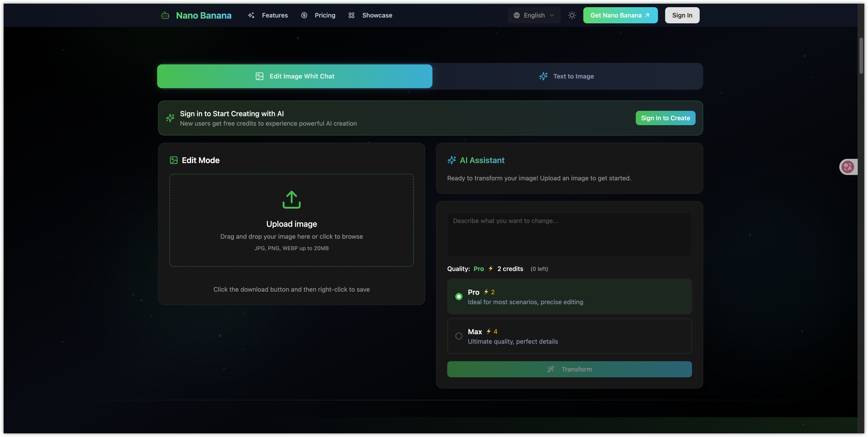This screenshot has width=868, height=437.
Task: Click the Max option card description
Action: pyautogui.click(x=512, y=342)
